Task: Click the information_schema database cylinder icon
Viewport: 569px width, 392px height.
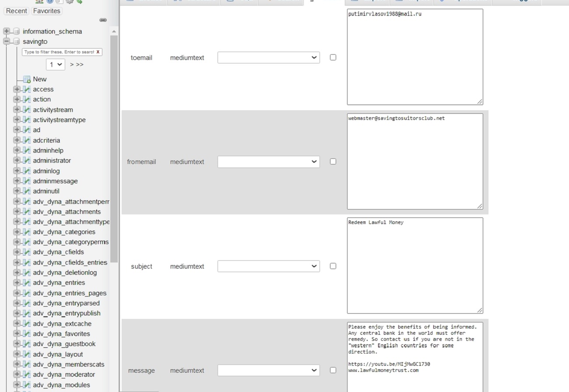Action: pos(16,31)
